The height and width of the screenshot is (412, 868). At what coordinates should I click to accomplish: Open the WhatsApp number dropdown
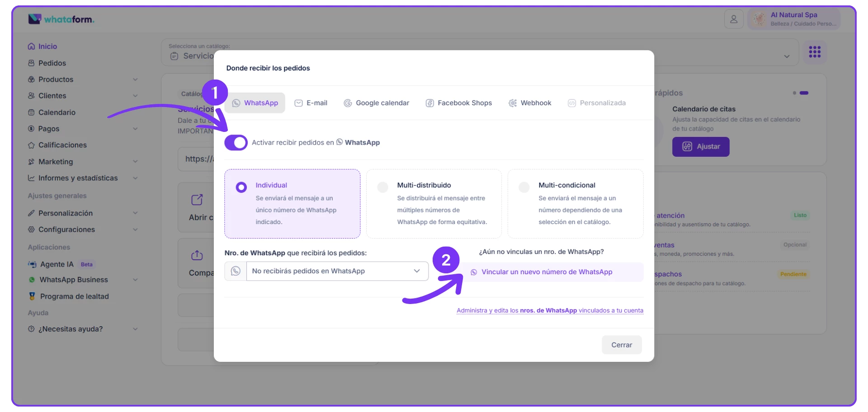pos(336,271)
